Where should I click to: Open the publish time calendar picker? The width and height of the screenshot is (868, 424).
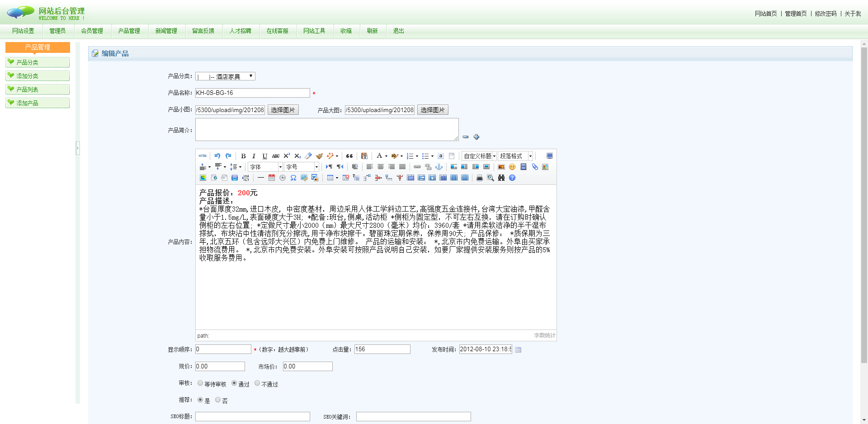(518, 349)
